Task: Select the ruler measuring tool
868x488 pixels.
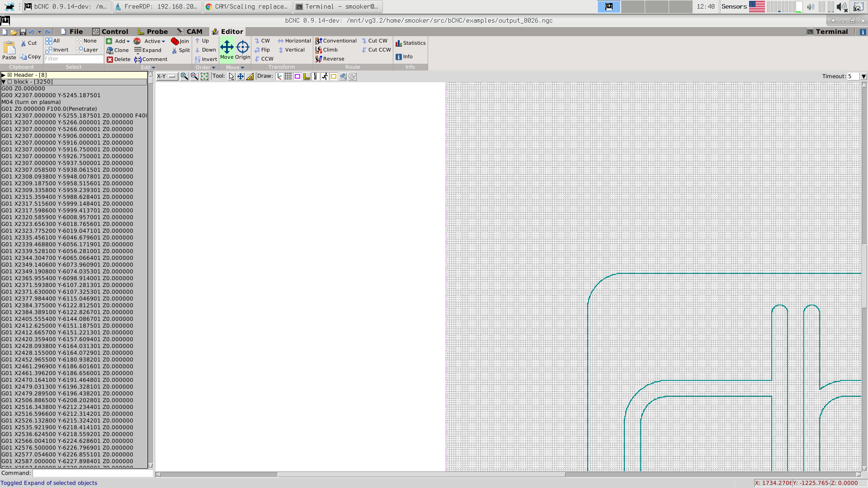Action: point(250,76)
